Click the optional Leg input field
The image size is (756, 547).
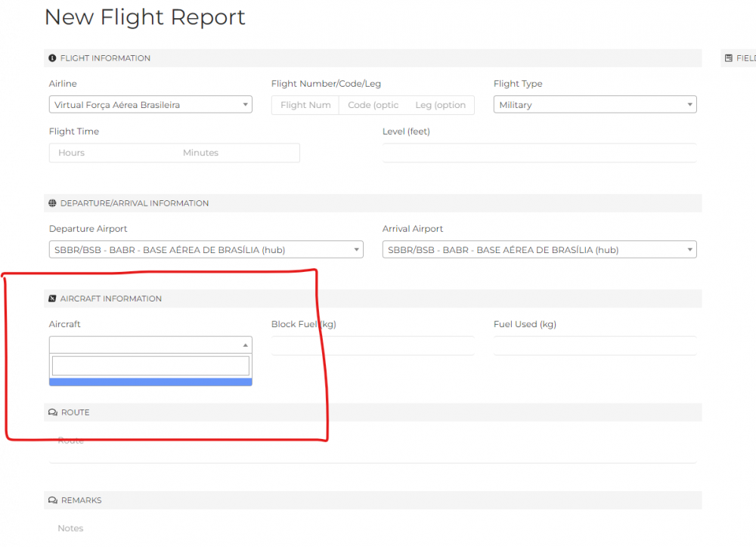(441, 105)
